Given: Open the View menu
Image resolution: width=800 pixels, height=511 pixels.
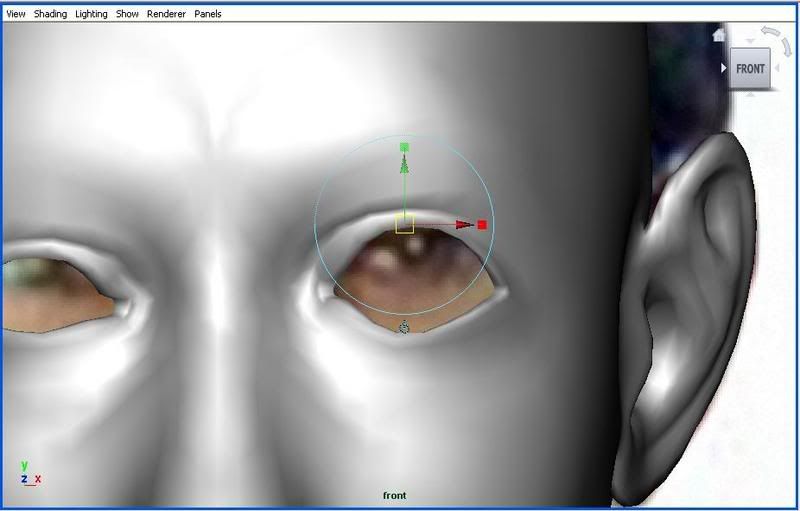Looking at the screenshot, I should (15, 14).
